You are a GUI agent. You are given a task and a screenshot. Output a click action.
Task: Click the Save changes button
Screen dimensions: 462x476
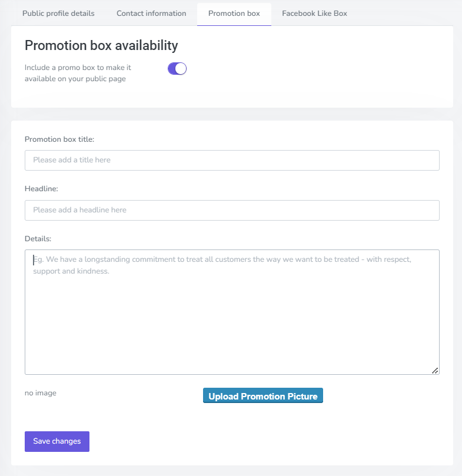coord(57,441)
